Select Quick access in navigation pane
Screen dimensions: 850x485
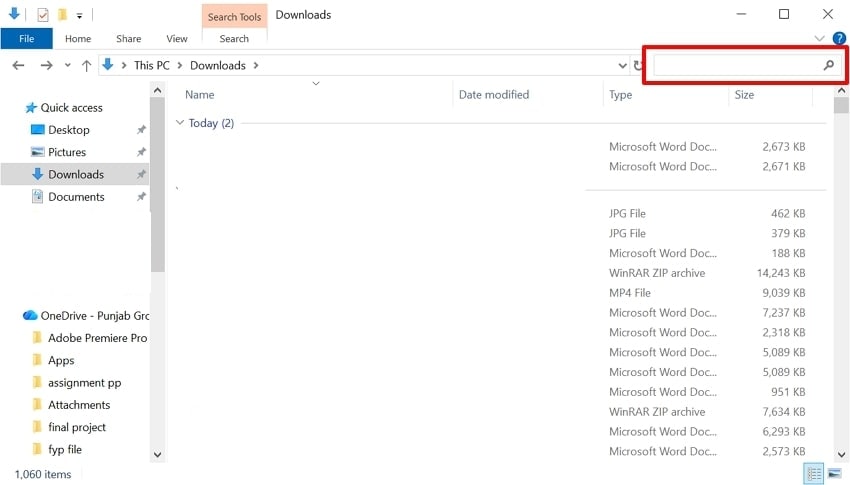tap(72, 108)
